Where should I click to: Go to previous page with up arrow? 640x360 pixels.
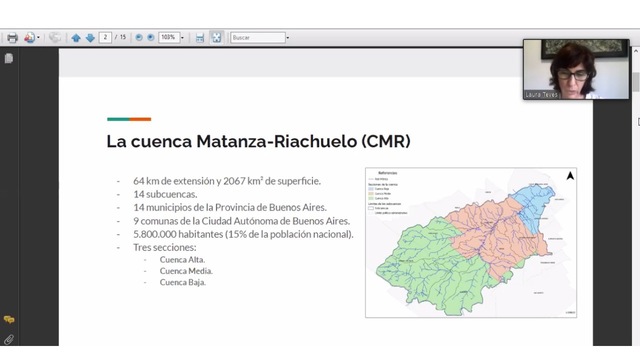click(76, 38)
